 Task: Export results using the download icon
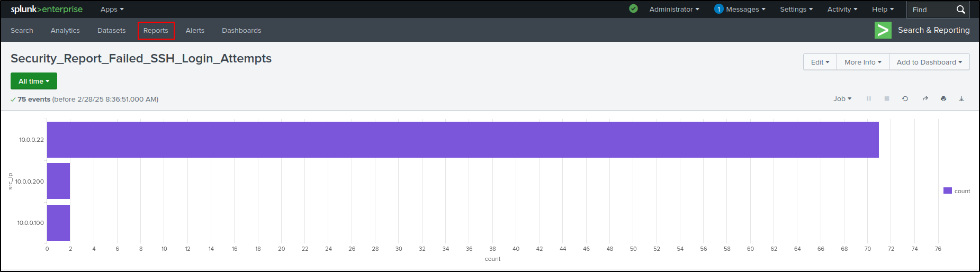pos(961,99)
